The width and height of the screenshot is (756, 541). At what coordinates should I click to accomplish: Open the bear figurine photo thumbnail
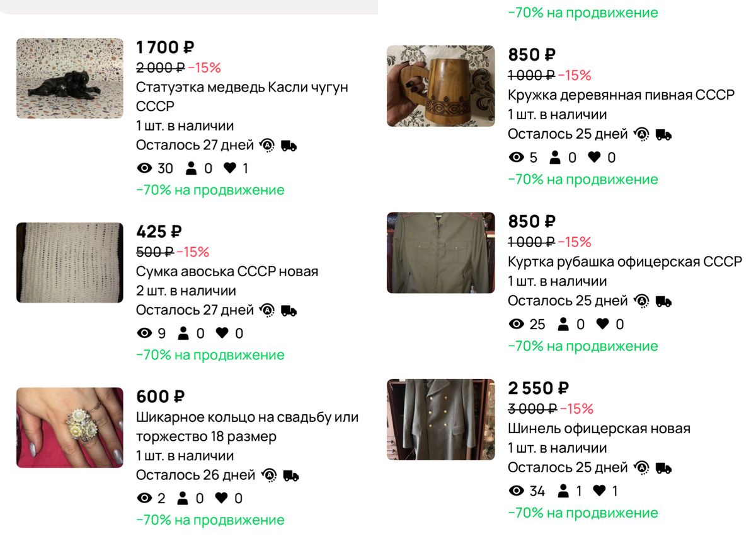(69, 78)
